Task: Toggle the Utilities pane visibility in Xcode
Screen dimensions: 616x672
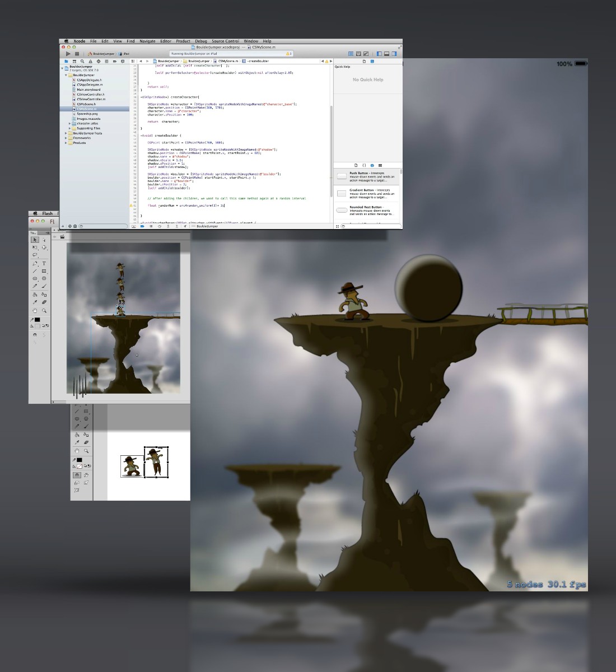Action: (394, 54)
